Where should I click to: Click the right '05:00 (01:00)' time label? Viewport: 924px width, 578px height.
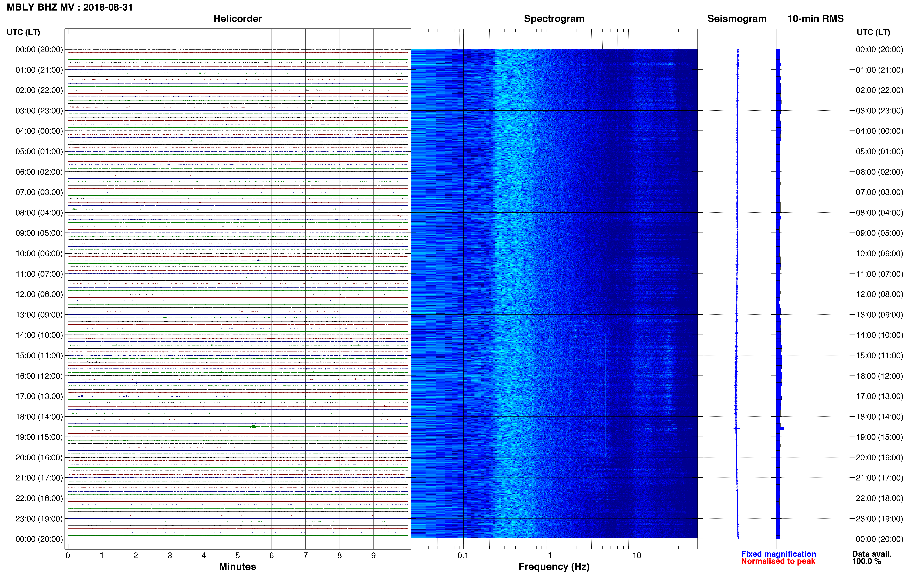[879, 151]
